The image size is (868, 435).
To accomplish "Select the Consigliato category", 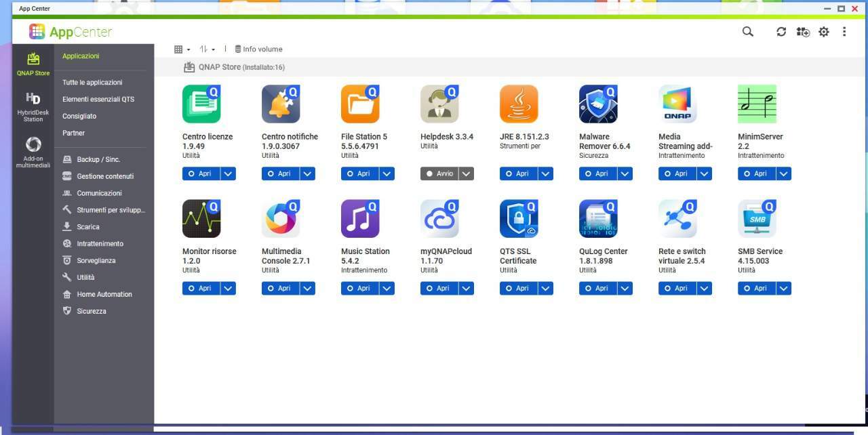I will click(79, 117).
